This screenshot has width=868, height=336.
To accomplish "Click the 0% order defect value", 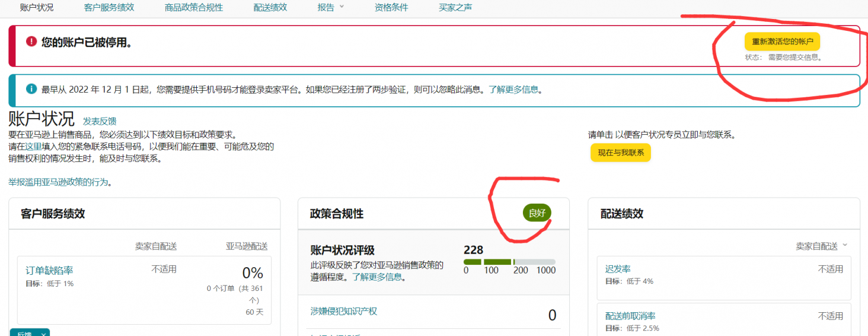I will pos(253,273).
